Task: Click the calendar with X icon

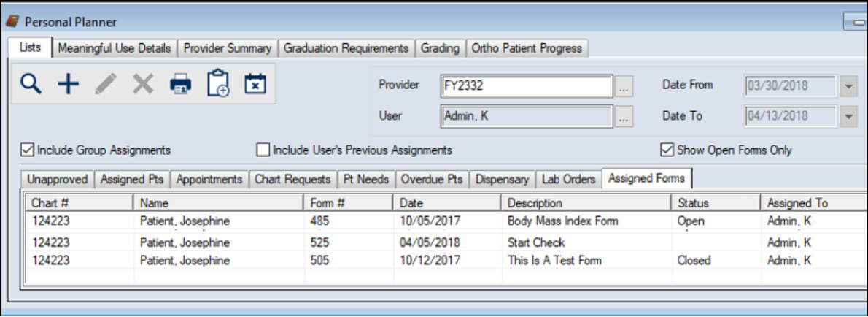Action: click(x=255, y=84)
